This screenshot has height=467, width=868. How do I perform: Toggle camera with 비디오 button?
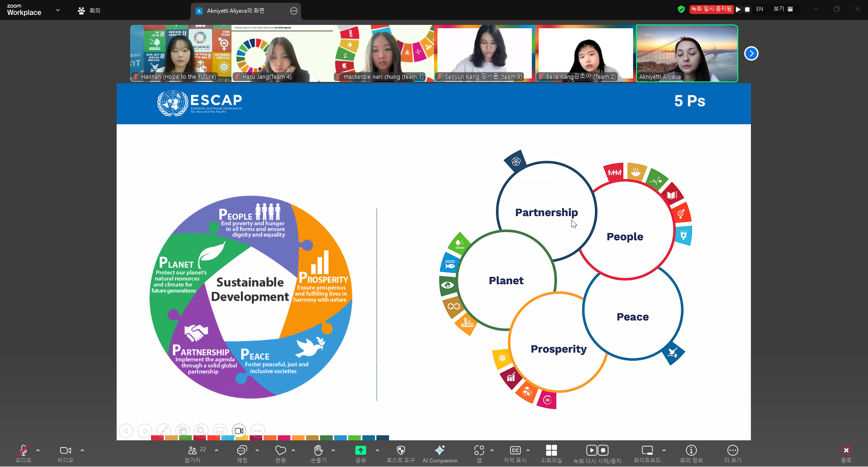66,454
